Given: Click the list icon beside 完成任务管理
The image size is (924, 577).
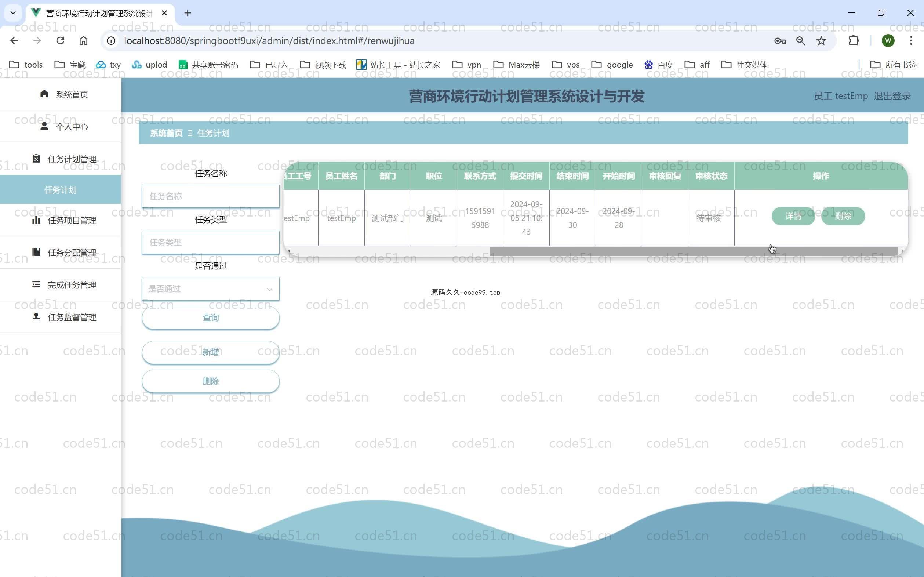Looking at the screenshot, I should tap(36, 284).
